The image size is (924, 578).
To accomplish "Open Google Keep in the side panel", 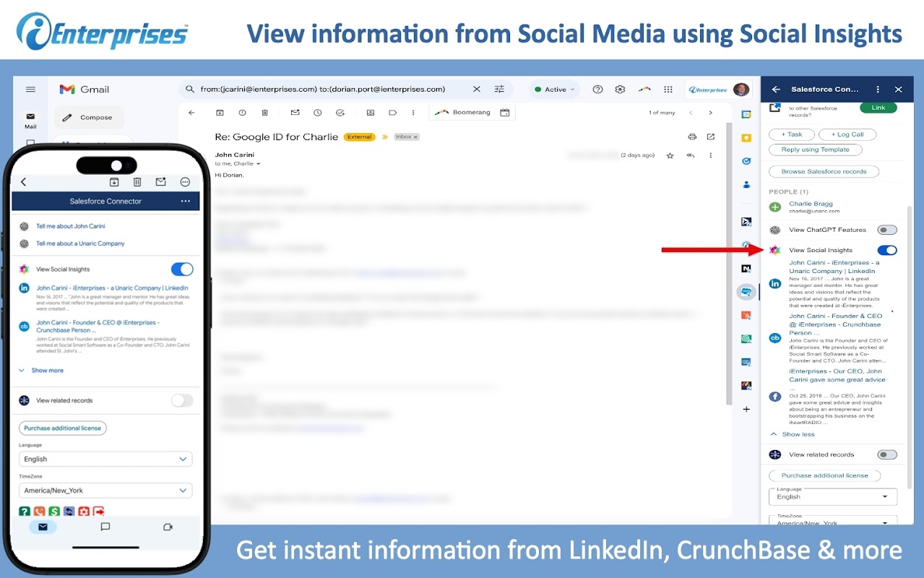I will (x=746, y=137).
